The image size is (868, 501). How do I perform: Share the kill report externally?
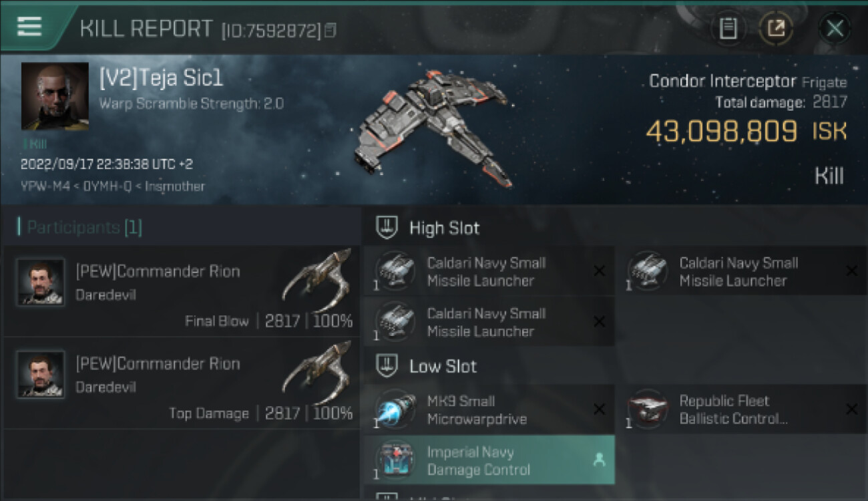(x=776, y=29)
